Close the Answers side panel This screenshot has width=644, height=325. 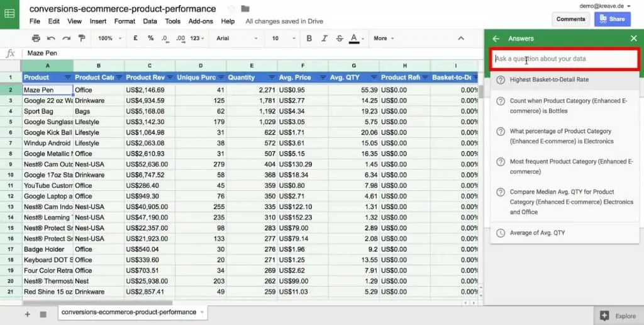633,38
